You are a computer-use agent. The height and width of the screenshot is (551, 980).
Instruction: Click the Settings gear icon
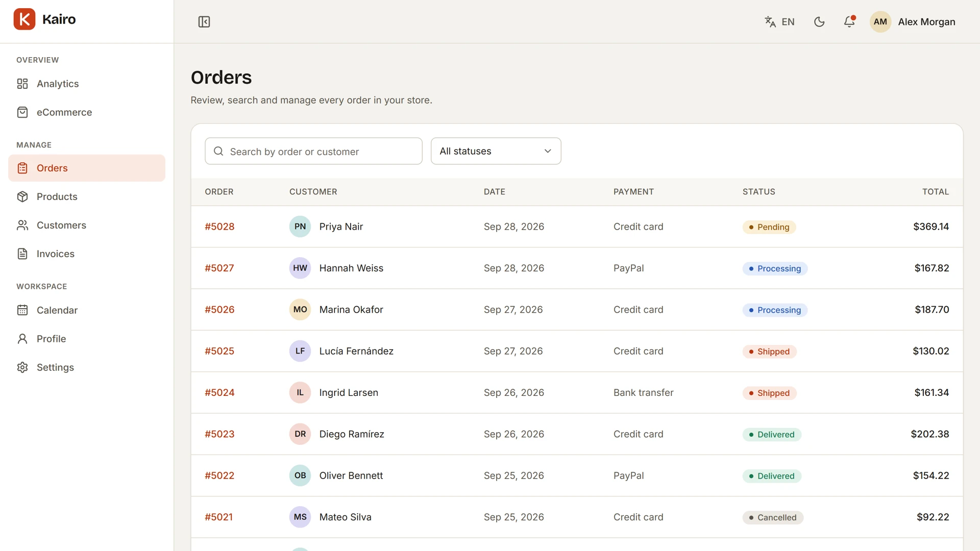(x=22, y=367)
